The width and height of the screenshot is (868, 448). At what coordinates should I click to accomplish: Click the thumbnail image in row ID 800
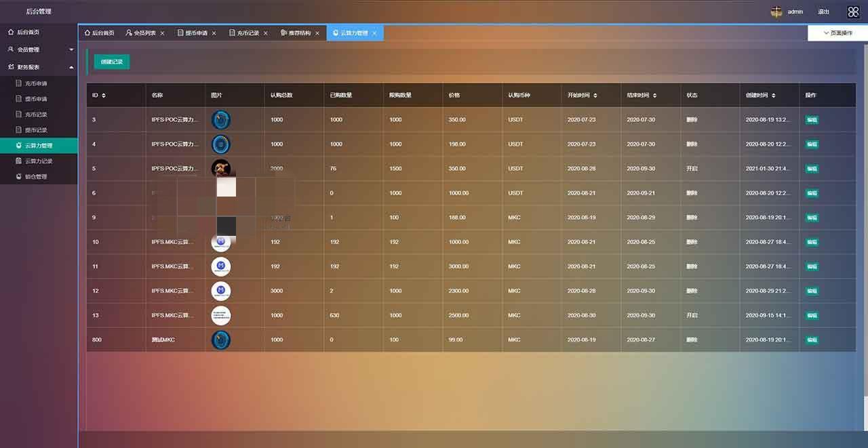click(x=221, y=340)
